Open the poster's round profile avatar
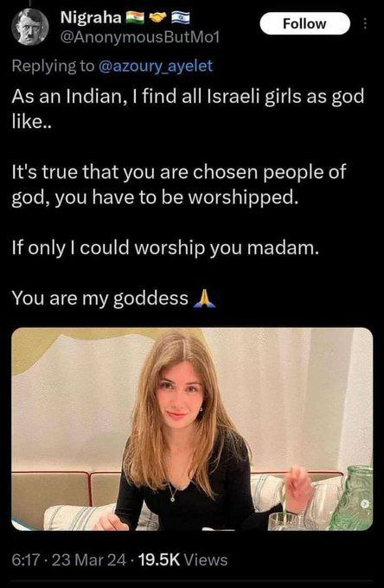This screenshot has height=588, width=384. pyautogui.click(x=29, y=27)
